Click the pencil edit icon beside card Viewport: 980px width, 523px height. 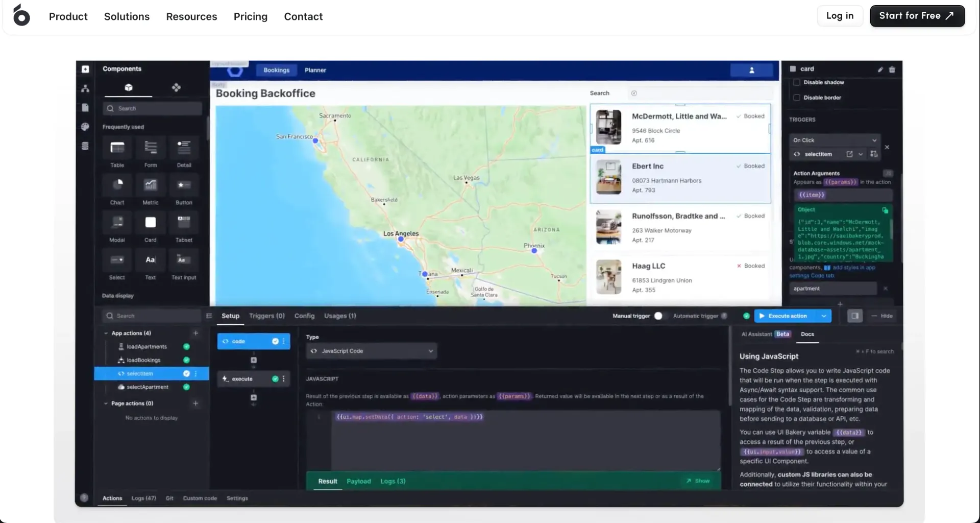pyautogui.click(x=880, y=69)
